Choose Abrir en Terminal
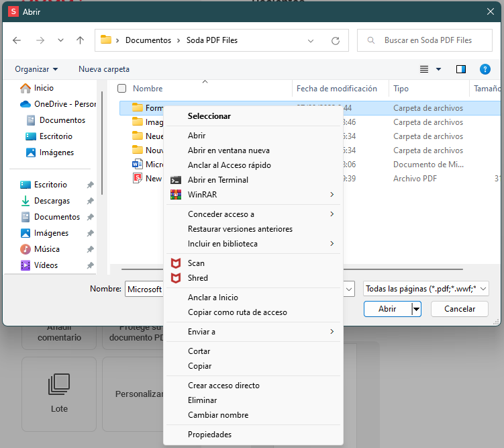Image resolution: width=504 pixels, height=448 pixels. point(253,180)
